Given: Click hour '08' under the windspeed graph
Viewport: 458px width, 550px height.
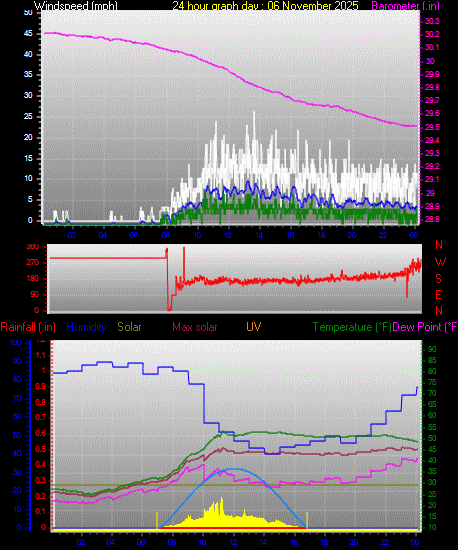Looking at the screenshot, I should point(166,235).
